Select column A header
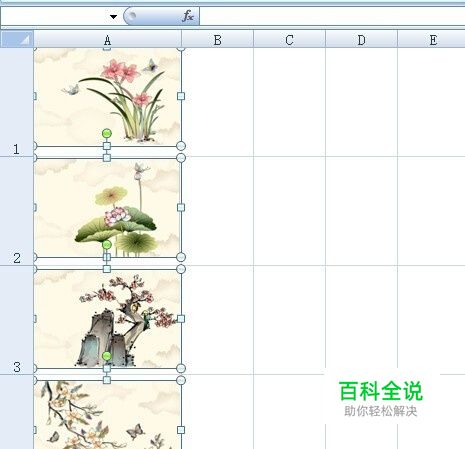Screen dimensions: 465x449 click(x=107, y=40)
